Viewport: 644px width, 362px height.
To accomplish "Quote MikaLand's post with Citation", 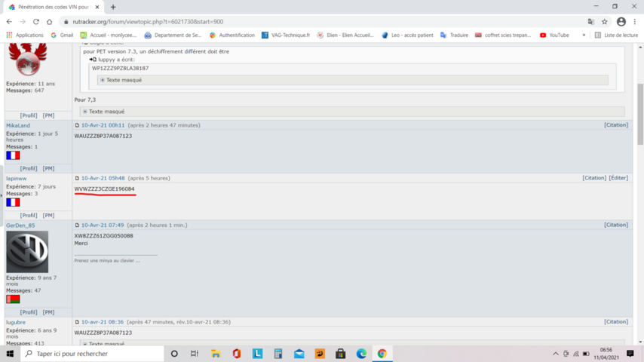I will [x=616, y=125].
